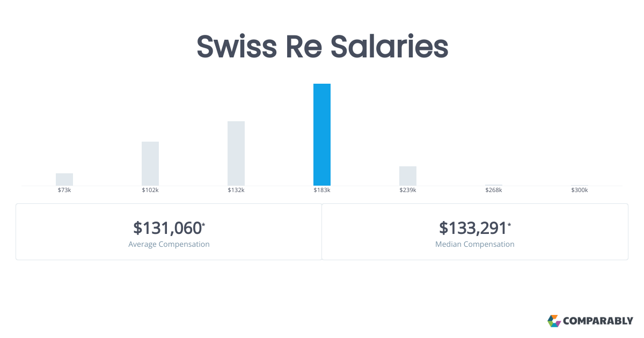Click the Average Compensation label
The width and height of the screenshot is (644, 338).
pos(169,244)
